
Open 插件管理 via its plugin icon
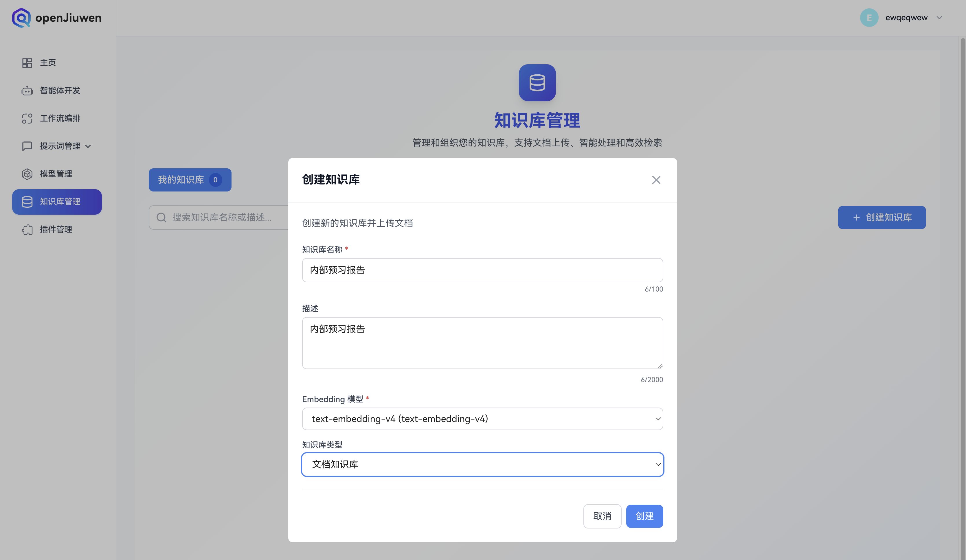[x=27, y=229]
